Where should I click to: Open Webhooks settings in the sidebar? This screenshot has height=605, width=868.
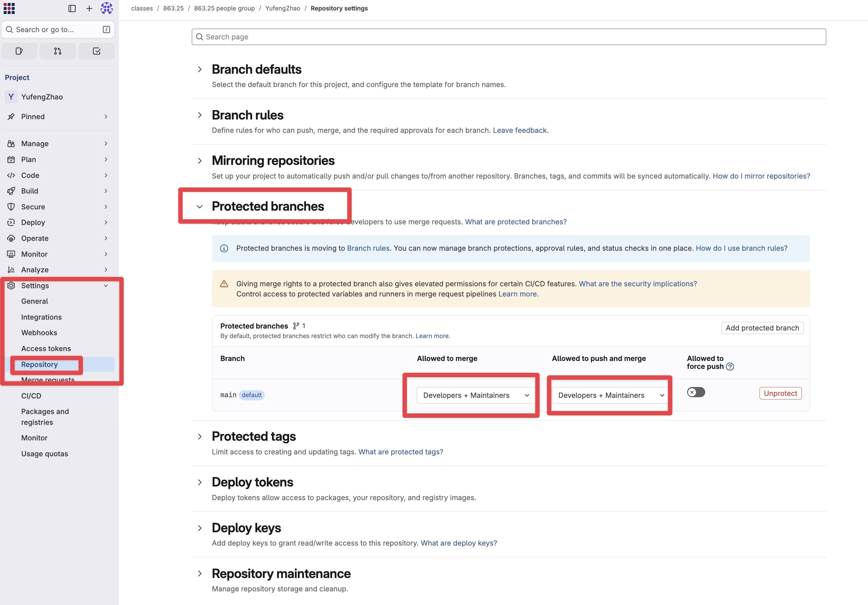[x=39, y=333]
